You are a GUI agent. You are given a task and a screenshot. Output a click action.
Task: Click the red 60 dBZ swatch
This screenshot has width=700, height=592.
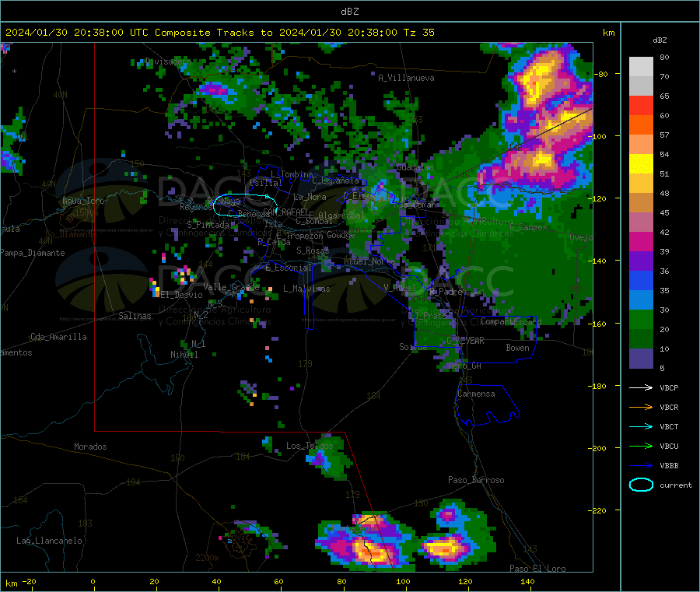pos(641,105)
